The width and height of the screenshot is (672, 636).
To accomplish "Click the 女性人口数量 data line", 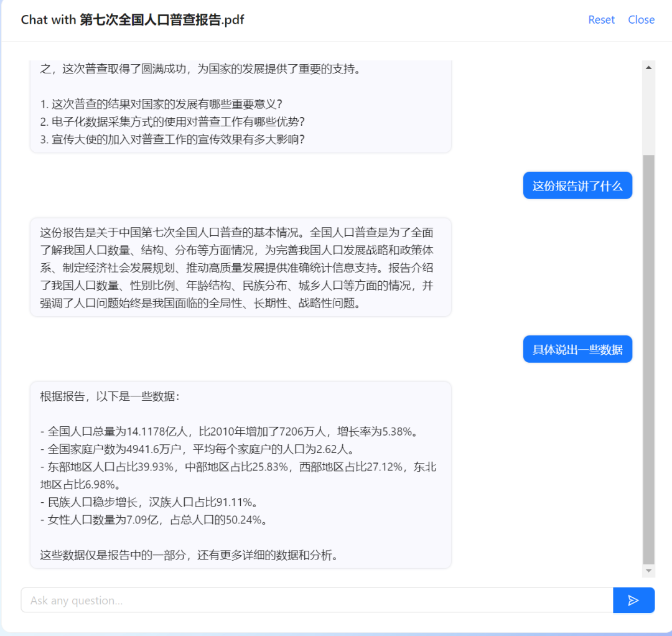I will click(x=143, y=520).
